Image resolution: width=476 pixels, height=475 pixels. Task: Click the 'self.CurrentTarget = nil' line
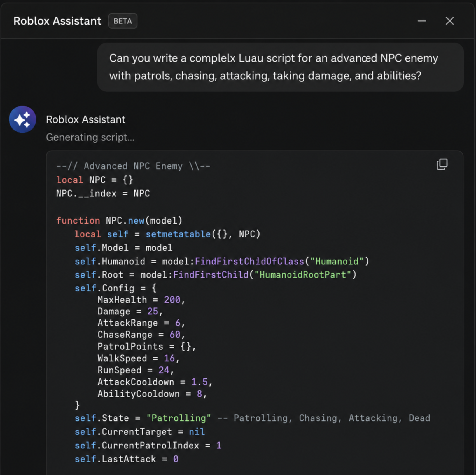point(140,432)
